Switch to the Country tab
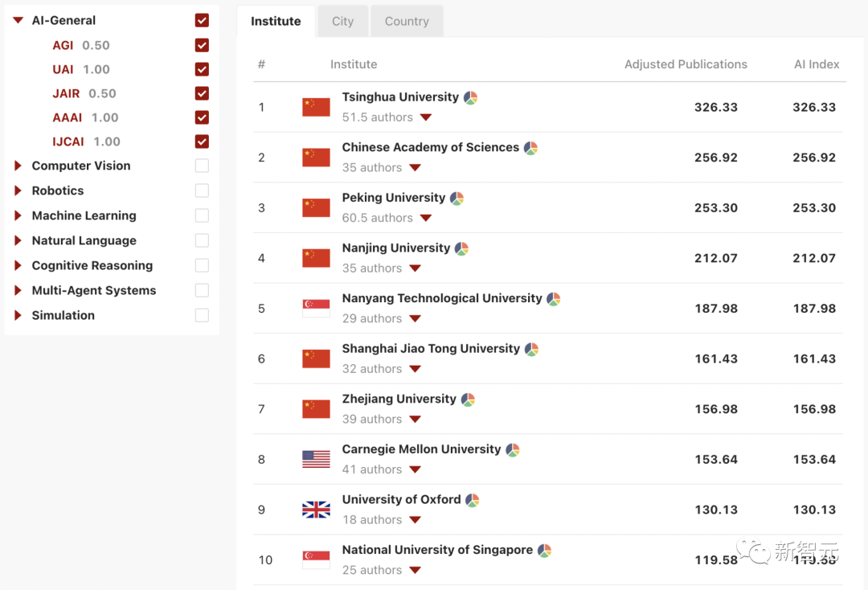 point(407,21)
